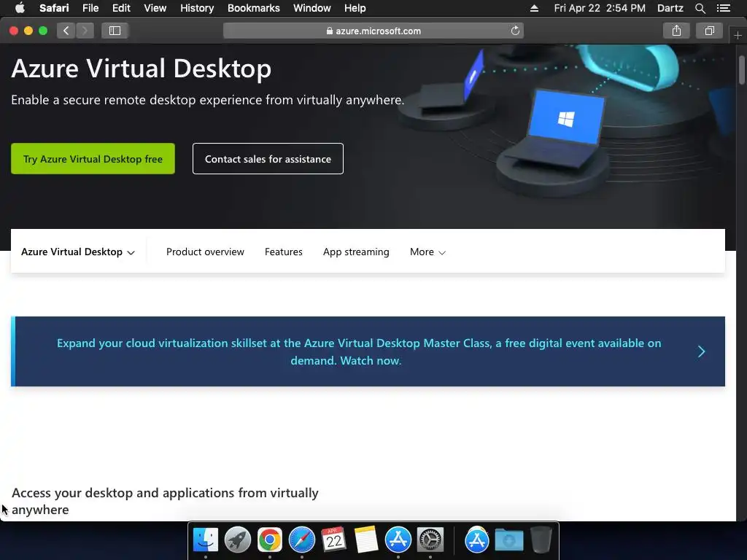
Task: Open the Master Class Watch now banner text
Action: [359, 352]
